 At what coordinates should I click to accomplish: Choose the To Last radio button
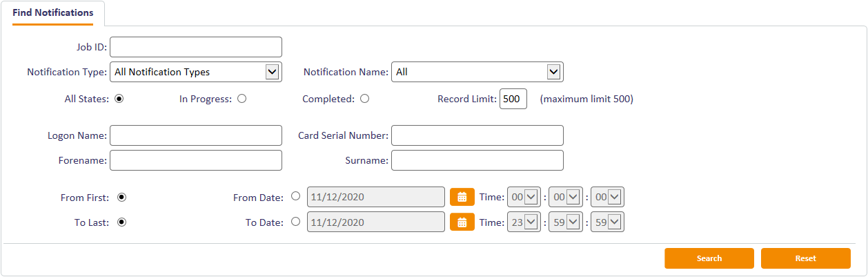tap(121, 222)
